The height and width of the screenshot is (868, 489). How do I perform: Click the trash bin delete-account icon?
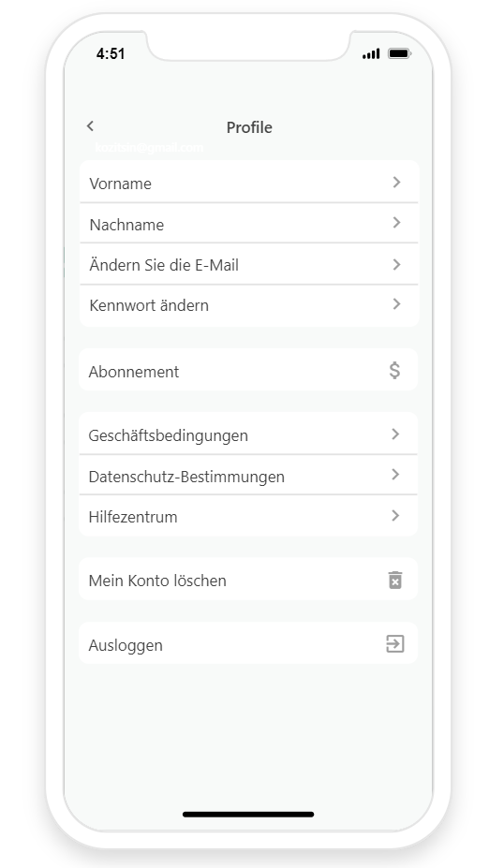pyautogui.click(x=395, y=581)
